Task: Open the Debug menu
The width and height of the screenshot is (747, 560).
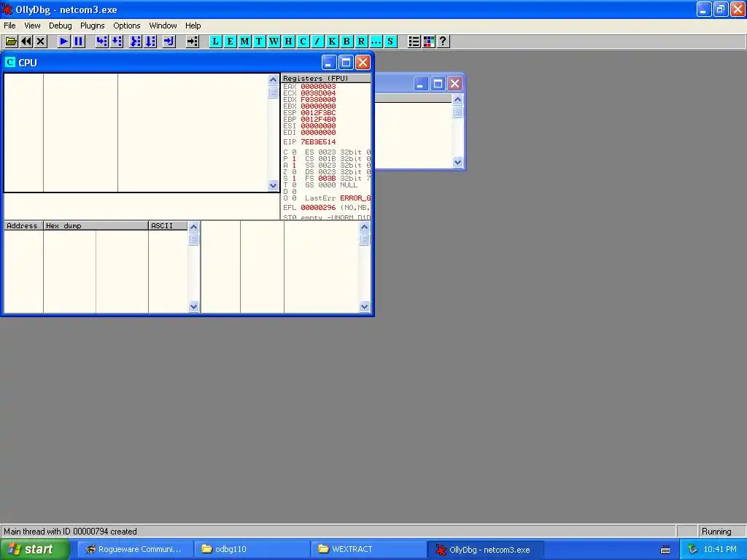Action: (x=61, y=26)
